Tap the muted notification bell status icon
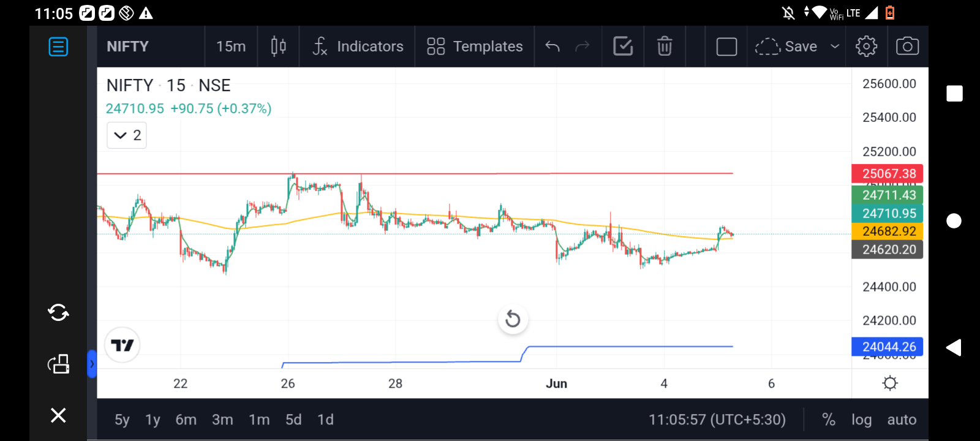This screenshot has height=441, width=980. 788,13
